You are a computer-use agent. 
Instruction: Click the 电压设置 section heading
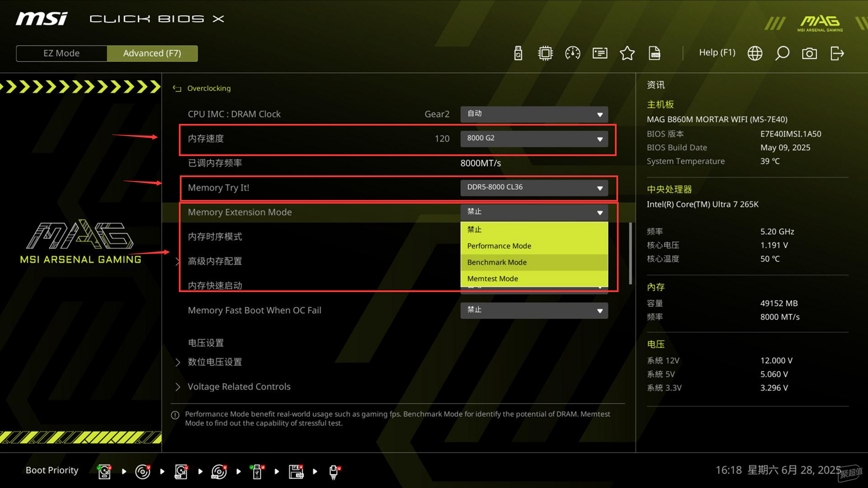click(206, 343)
